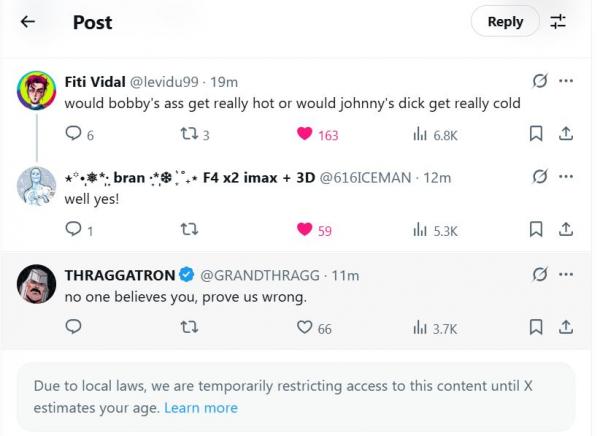Open more options menu on Fiti Vidal's post

(566, 81)
